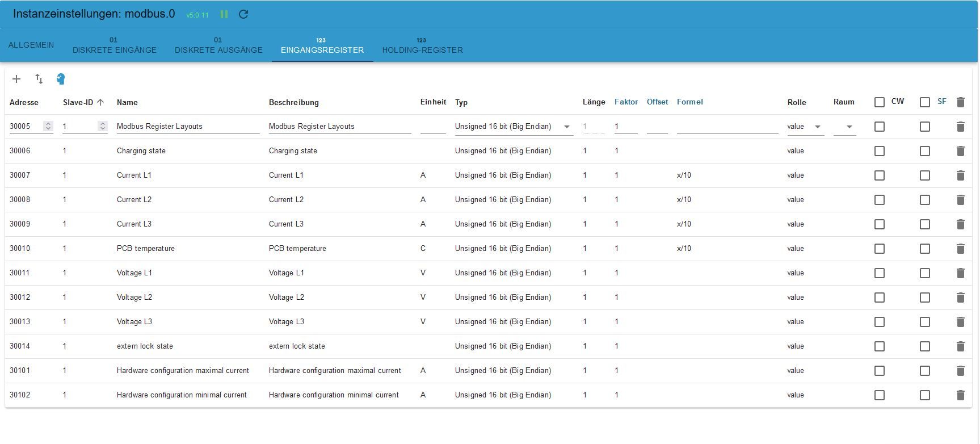Select the Eingangsregister tab

(322, 45)
